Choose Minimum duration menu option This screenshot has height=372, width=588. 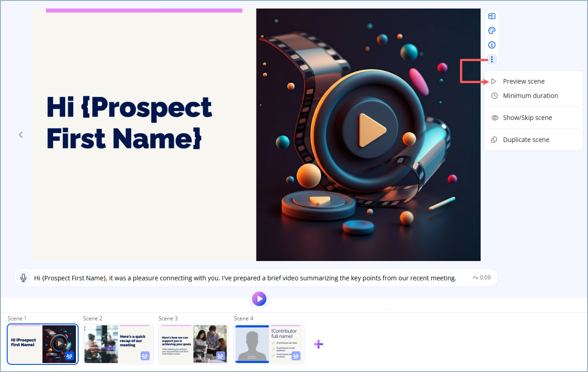530,96
